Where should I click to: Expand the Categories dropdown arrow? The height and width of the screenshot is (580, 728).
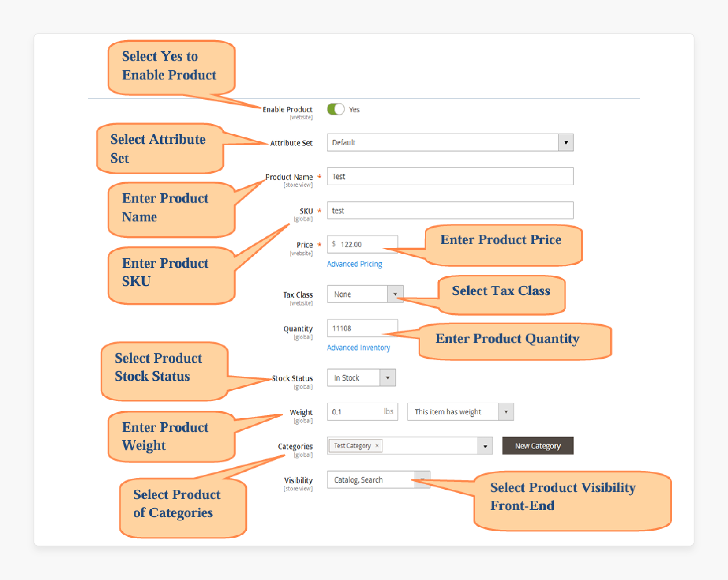pos(485,446)
